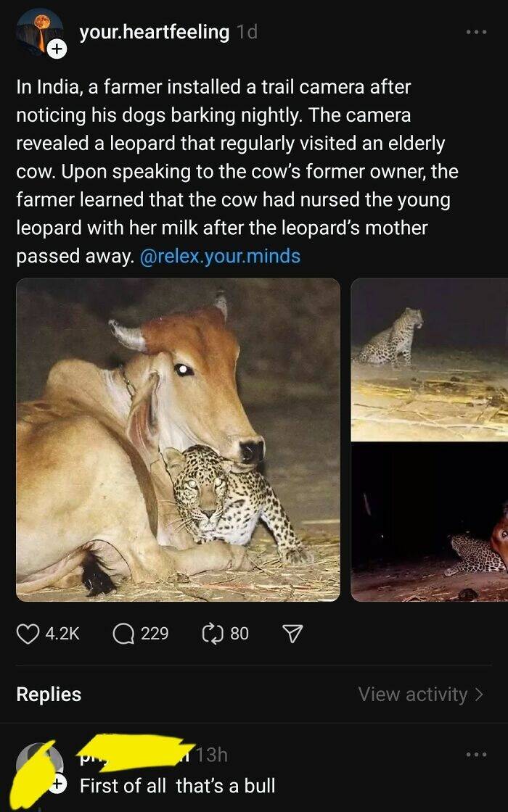Open your.heartfeeling profile picture

pyautogui.click(x=38, y=30)
